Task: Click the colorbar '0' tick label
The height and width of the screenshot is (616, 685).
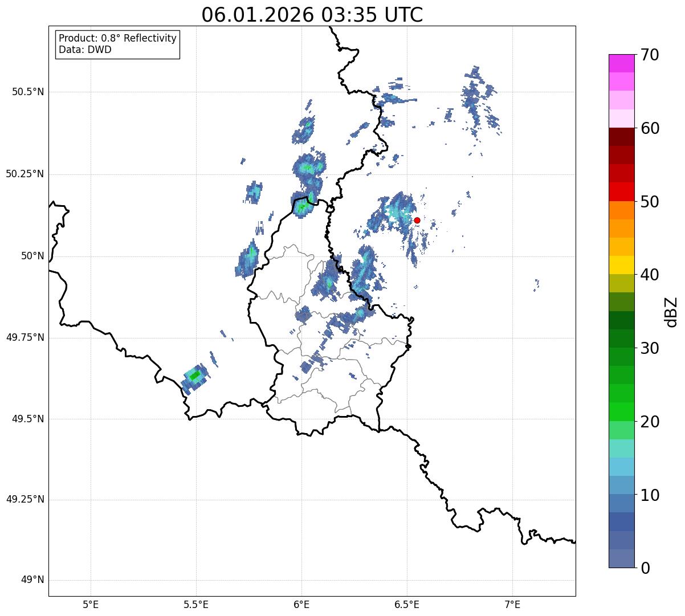Action: [646, 568]
